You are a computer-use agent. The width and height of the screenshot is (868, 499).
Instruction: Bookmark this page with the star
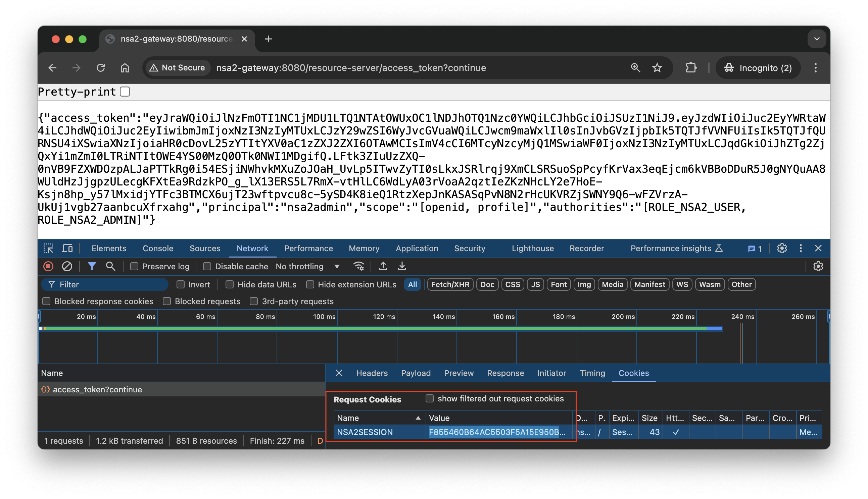(x=657, y=68)
